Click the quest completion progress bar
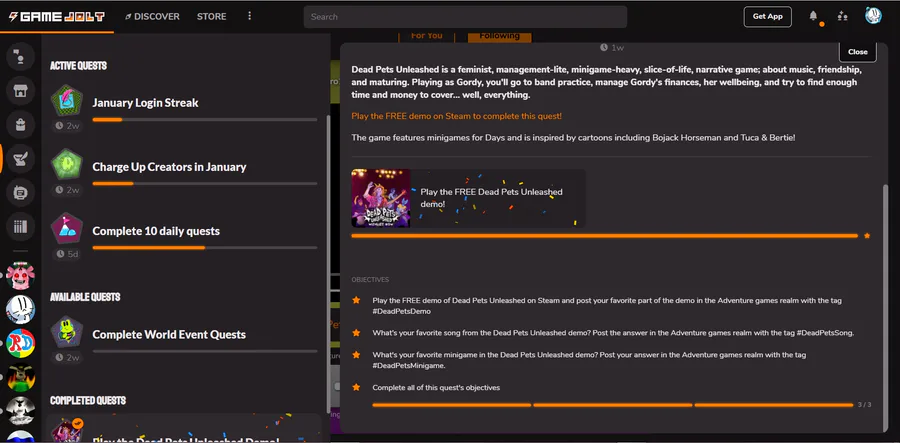 (x=604, y=236)
